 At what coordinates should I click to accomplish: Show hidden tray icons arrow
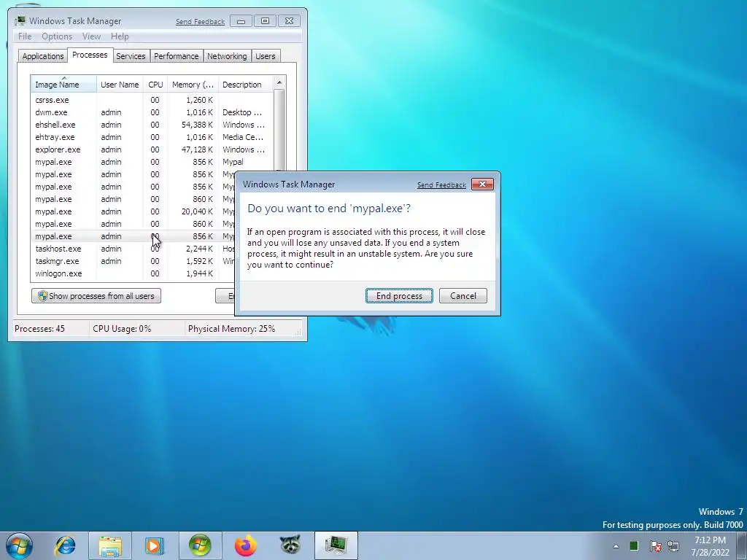pos(616,546)
